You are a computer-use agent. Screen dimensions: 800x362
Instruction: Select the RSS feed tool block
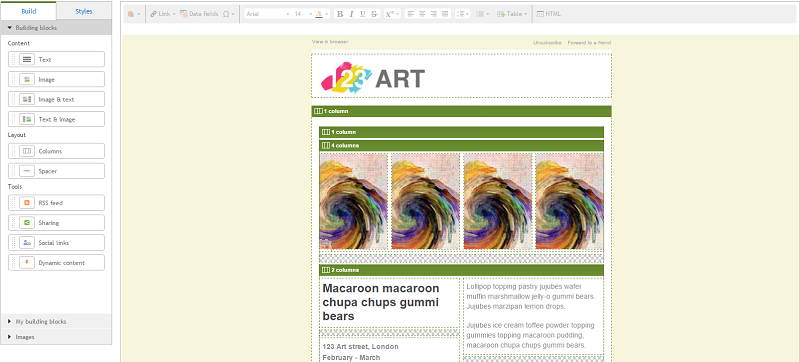(x=57, y=202)
